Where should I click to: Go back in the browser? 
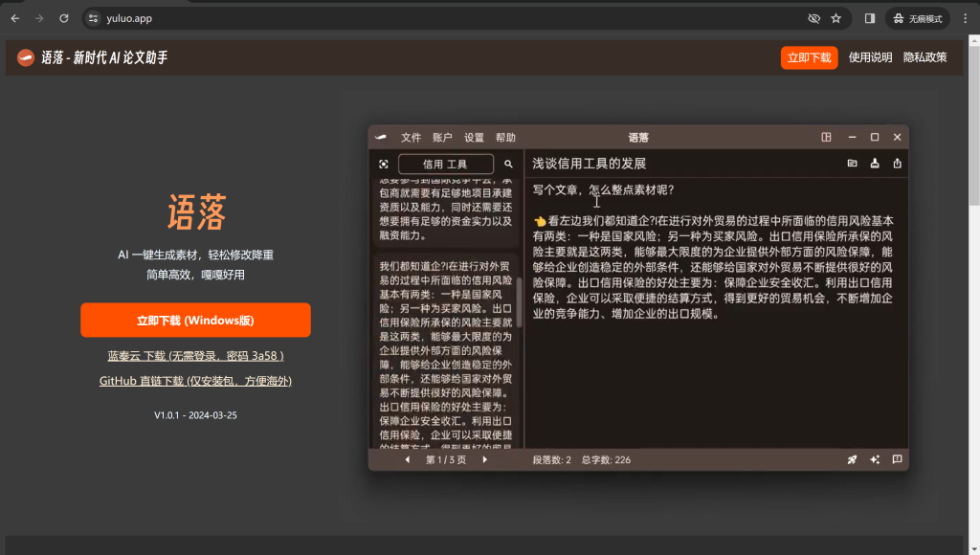point(15,19)
